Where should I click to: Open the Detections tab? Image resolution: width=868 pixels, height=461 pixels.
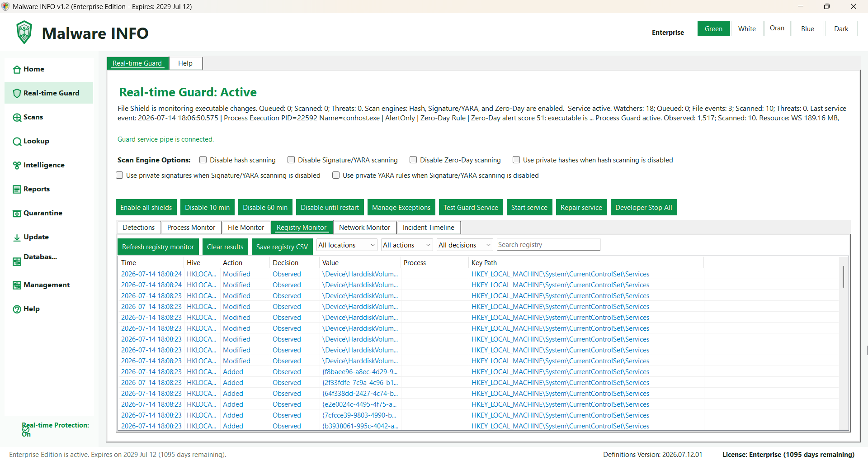tap(138, 228)
